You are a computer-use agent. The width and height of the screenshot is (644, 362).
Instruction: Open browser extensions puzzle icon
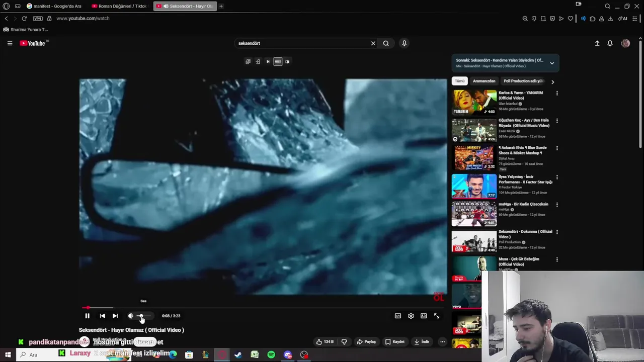pos(592,19)
